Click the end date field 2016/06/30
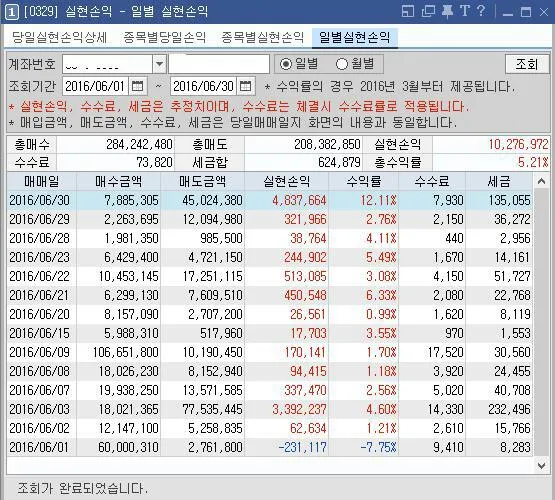This screenshot has height=500, width=555. click(x=203, y=86)
